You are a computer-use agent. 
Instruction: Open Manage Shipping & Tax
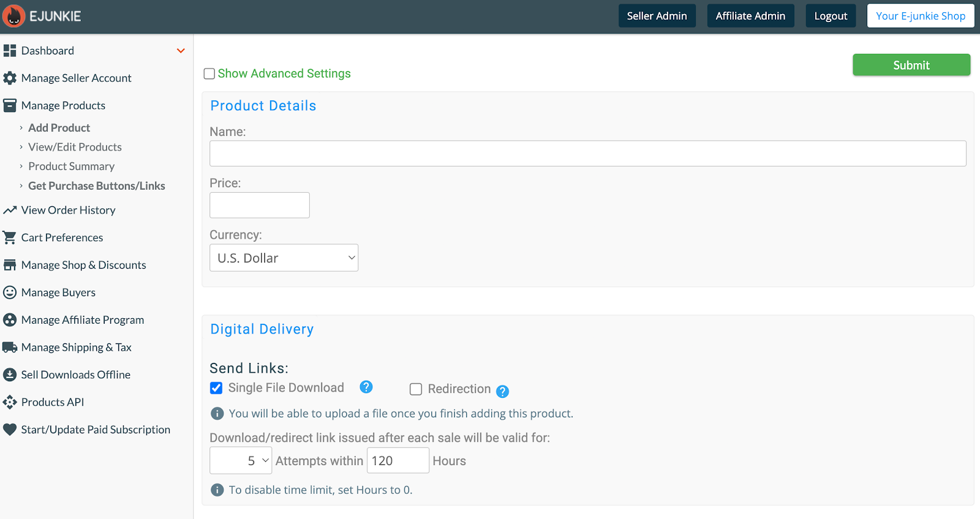click(x=77, y=348)
